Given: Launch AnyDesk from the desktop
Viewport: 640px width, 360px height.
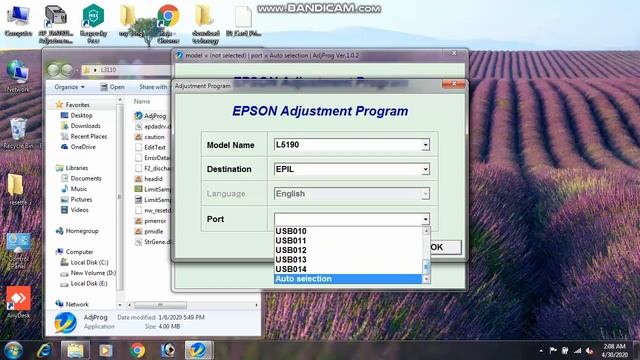Looking at the screenshot, I should [18, 302].
